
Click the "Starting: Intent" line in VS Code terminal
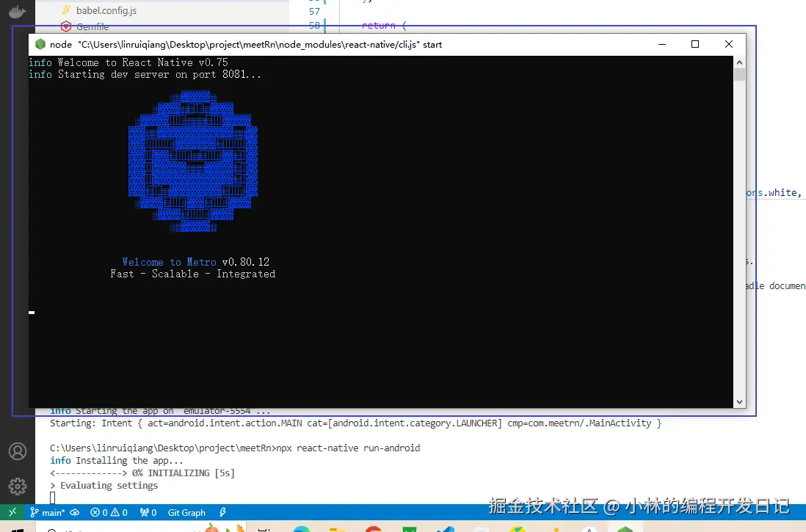(x=356, y=423)
